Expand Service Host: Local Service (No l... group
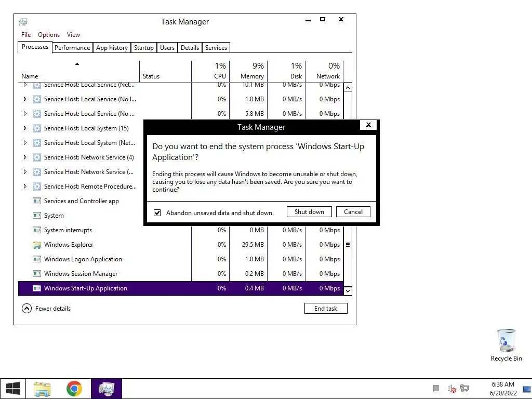The height and width of the screenshot is (399, 532). pyautogui.click(x=25, y=99)
